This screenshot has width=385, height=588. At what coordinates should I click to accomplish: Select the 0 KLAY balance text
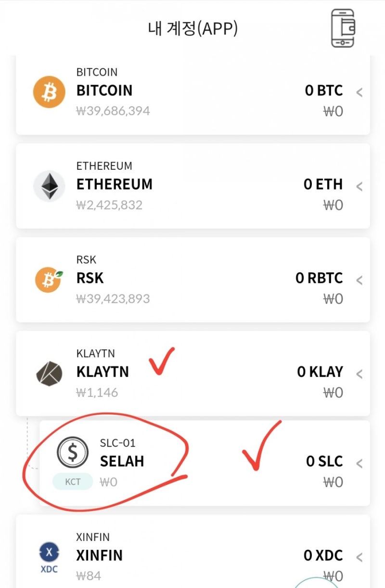pyautogui.click(x=320, y=372)
